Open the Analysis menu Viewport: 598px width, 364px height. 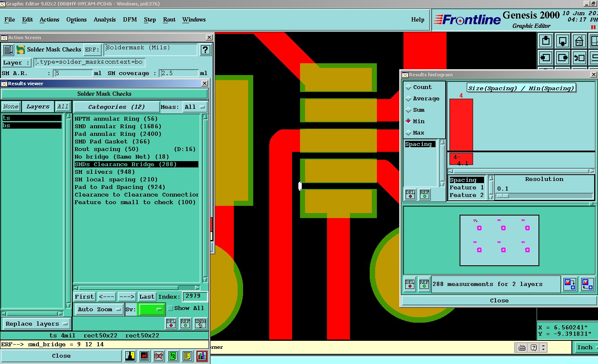(105, 20)
